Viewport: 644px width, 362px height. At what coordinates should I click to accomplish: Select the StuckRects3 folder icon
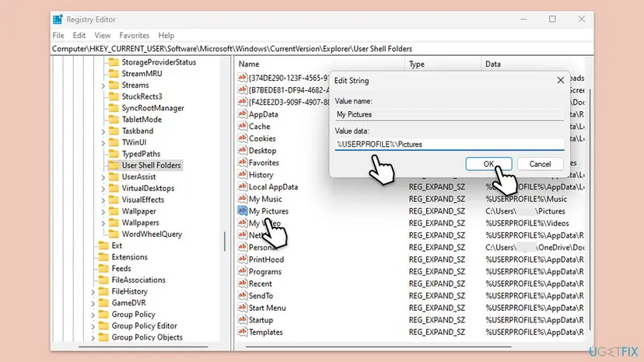pyautogui.click(x=114, y=96)
